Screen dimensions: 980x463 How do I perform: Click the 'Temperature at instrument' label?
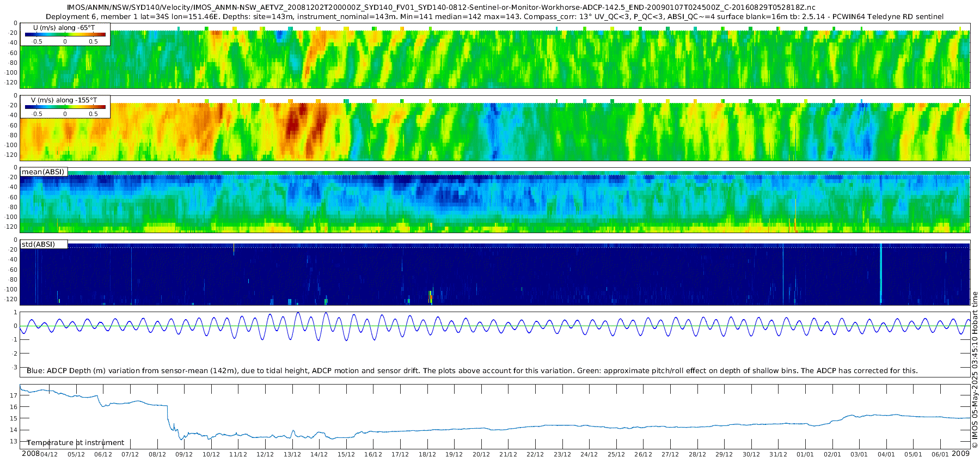(x=76, y=442)
